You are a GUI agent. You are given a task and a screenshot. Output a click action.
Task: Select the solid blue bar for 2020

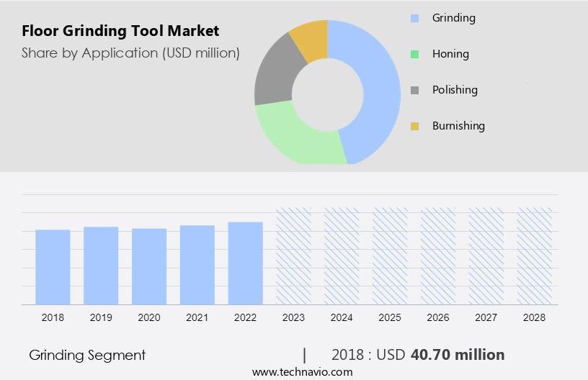[x=149, y=266]
